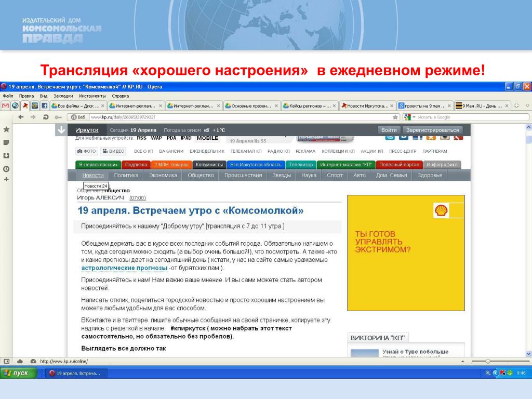Viewport: 532px width, 399px height.
Task: Click the Зарегистрироваться button
Action: click(x=432, y=130)
